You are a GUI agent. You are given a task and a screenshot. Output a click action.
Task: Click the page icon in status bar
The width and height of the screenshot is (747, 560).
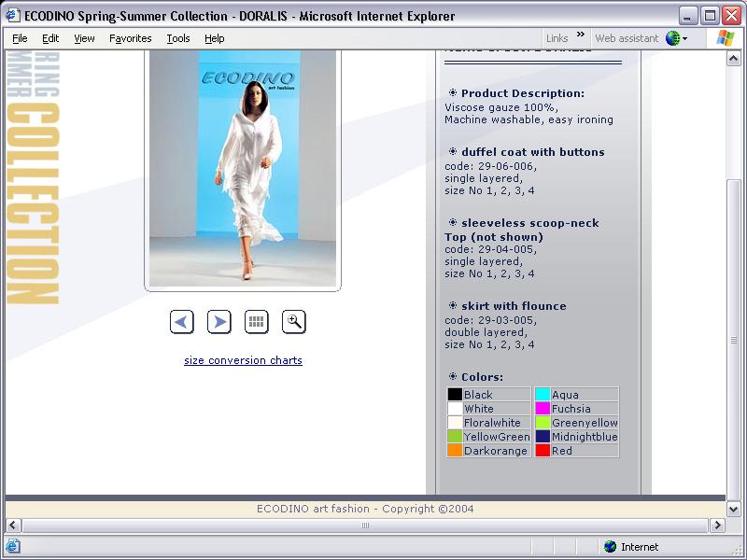(x=13, y=546)
